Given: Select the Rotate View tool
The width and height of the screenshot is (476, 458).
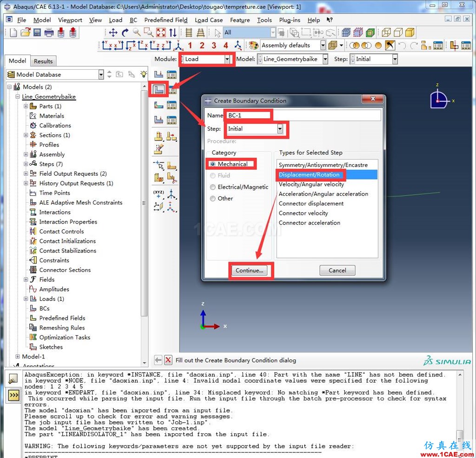Looking at the screenshot, I should [125, 33].
